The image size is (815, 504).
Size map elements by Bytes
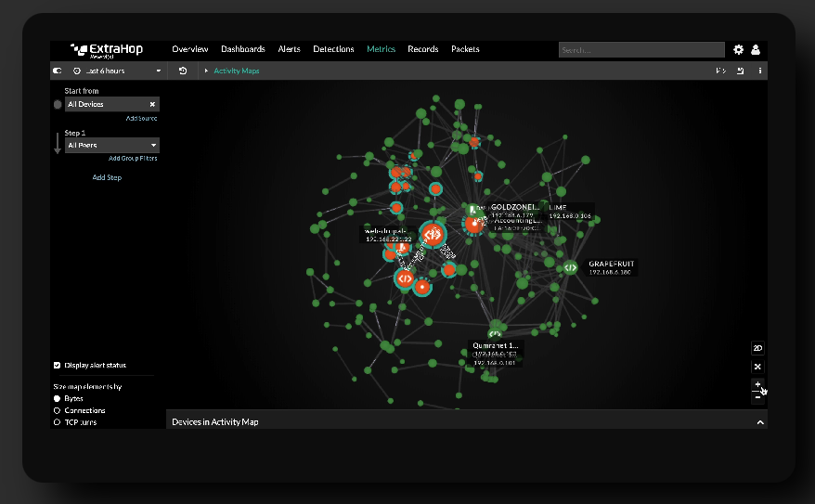(58, 398)
